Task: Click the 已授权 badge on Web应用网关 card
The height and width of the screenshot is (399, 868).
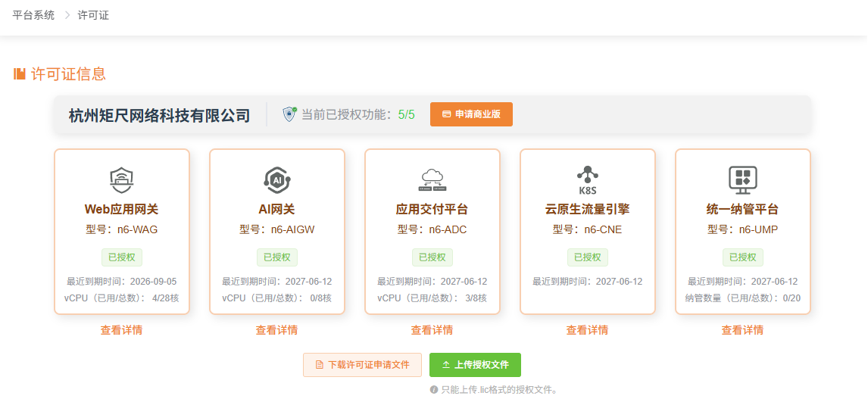Action: 122,257
